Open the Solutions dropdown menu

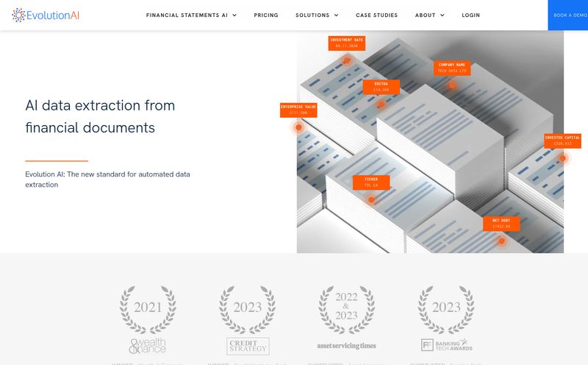pyautogui.click(x=317, y=15)
